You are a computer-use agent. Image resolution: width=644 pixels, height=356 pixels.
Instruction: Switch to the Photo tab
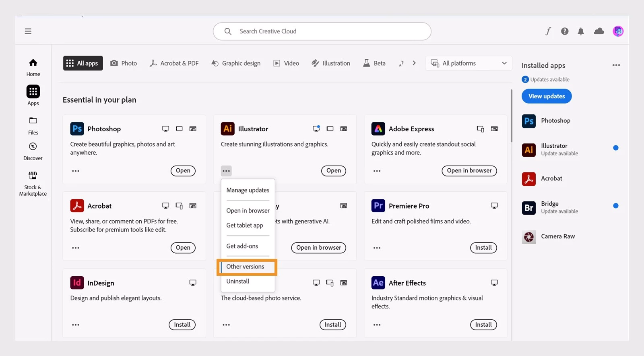[x=124, y=63]
